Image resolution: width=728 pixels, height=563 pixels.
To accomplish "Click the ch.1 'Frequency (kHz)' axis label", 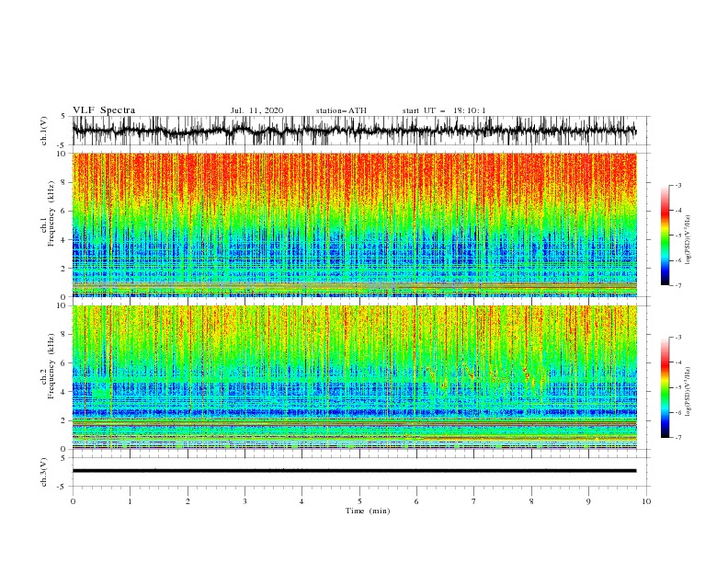I will [x=51, y=213].
